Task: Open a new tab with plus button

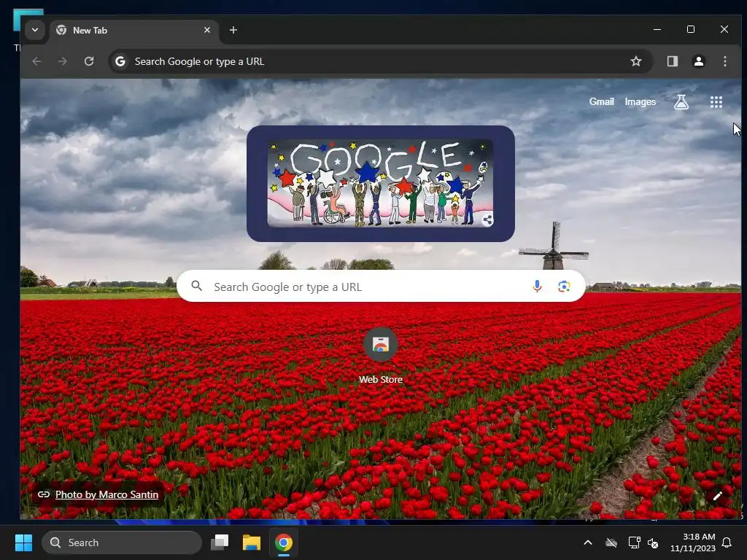Action: 233,30
